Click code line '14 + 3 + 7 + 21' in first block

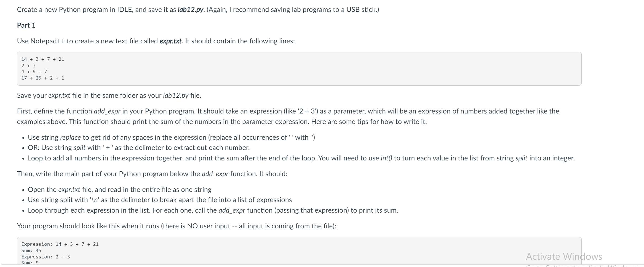tap(43, 59)
